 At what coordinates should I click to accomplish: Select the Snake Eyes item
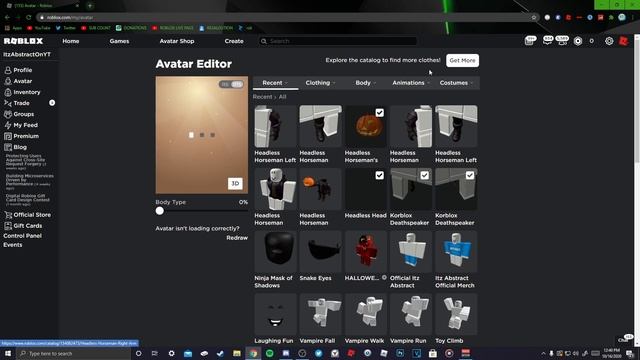[x=320, y=257]
